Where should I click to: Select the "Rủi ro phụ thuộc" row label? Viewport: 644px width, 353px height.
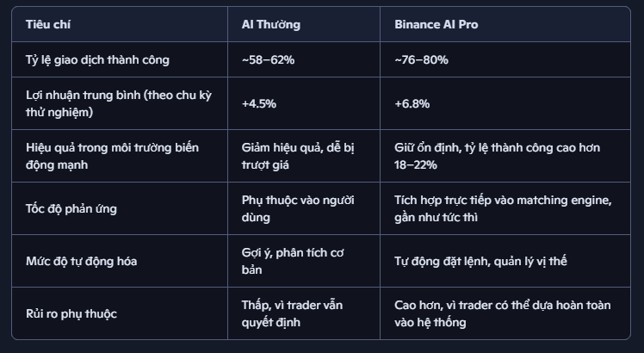point(71,313)
